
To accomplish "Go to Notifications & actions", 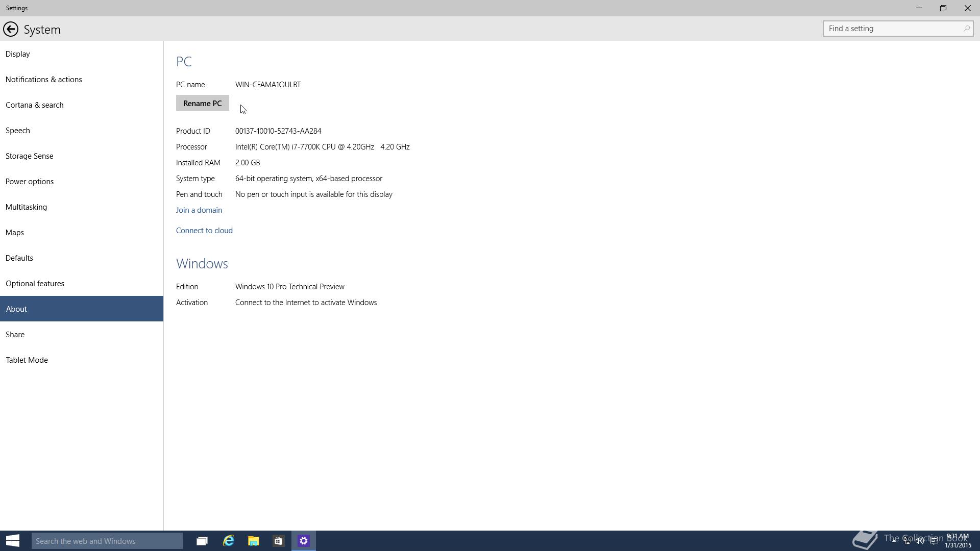I will pyautogui.click(x=82, y=80).
